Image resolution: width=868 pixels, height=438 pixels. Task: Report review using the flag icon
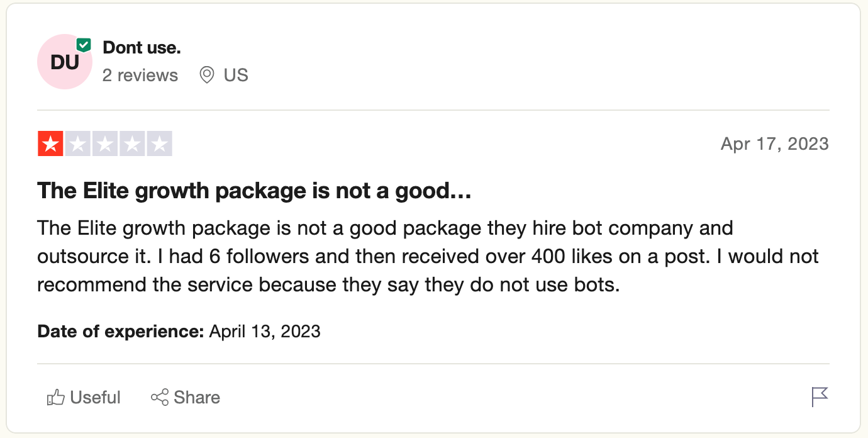820,397
